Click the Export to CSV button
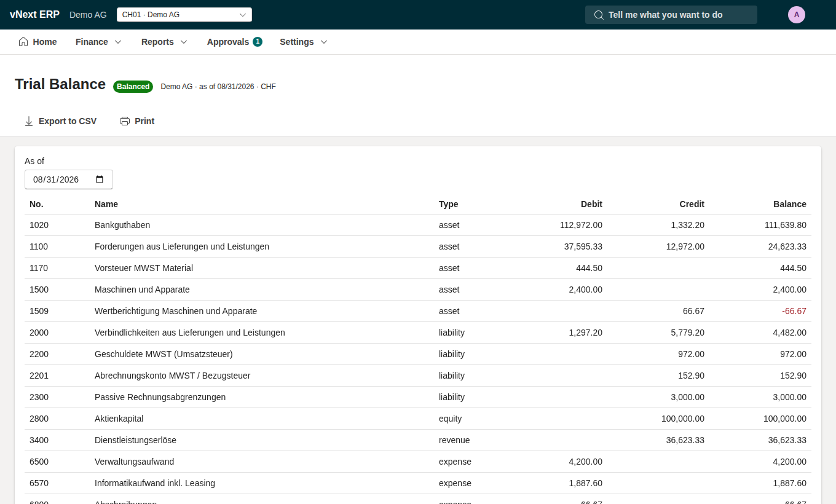This screenshot has height=504, width=836. (x=60, y=121)
